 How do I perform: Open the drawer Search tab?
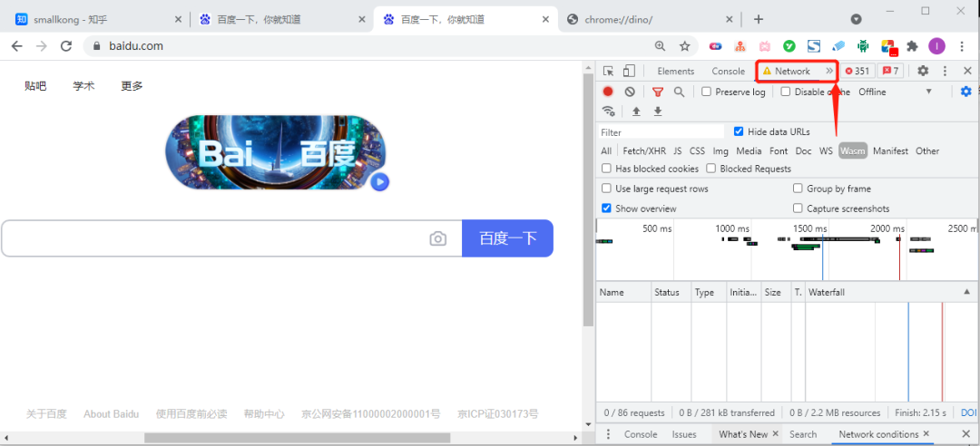(x=802, y=434)
